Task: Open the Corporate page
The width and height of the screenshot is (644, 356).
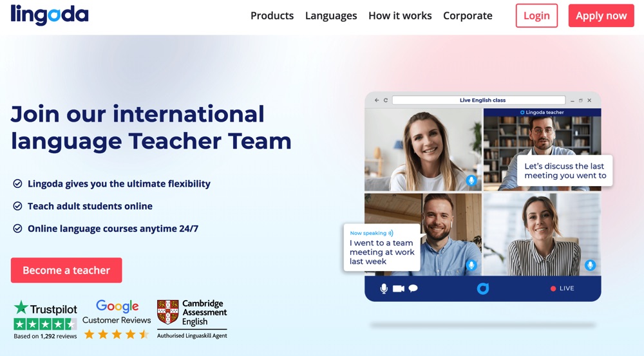Action: click(468, 15)
